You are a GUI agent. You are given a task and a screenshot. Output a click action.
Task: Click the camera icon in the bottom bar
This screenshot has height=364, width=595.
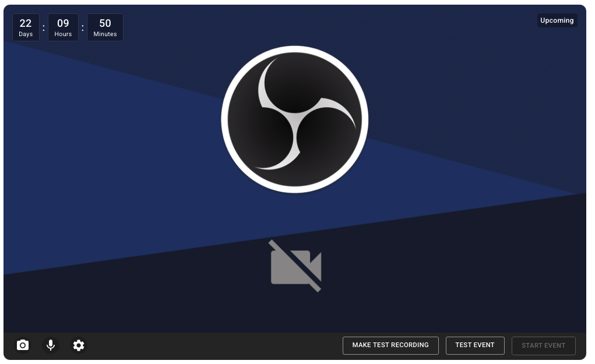pyautogui.click(x=22, y=345)
